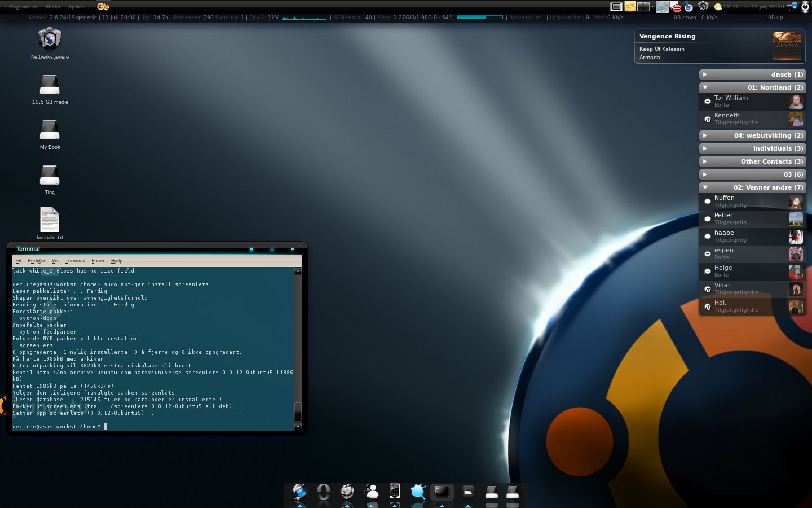This screenshot has height=508, width=812.
Task: Click the network connection tray icon
Action: pos(792,7)
